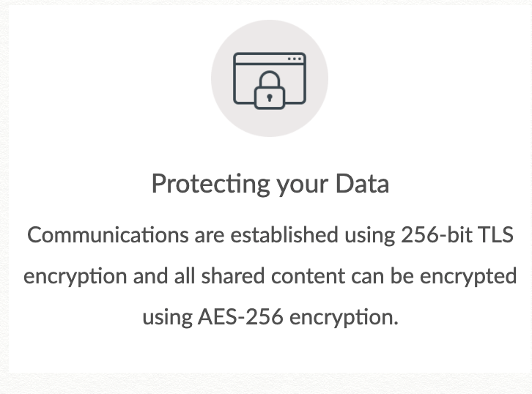Click the "Protecting your Data" heading
The width and height of the screenshot is (532, 394).
(270, 184)
